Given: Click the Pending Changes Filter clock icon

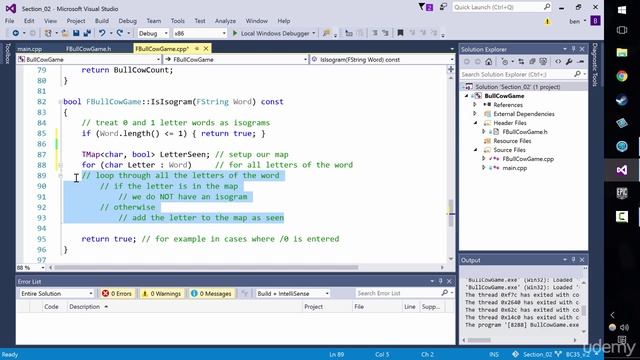Looking at the screenshot, I should pyautogui.click(x=505, y=62).
